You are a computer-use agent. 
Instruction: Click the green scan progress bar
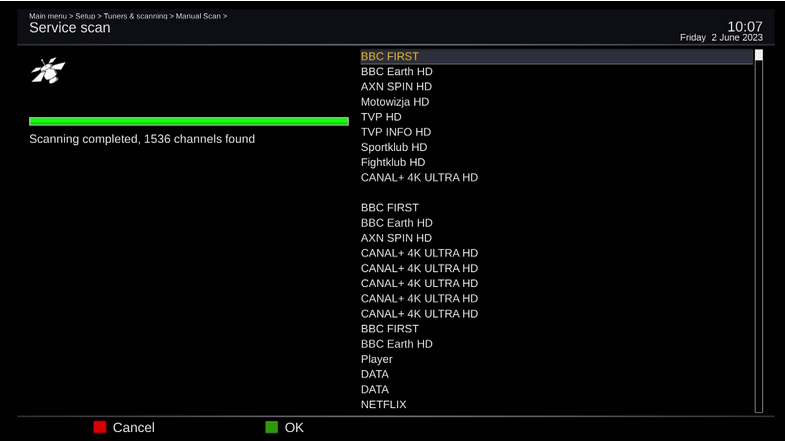(189, 121)
